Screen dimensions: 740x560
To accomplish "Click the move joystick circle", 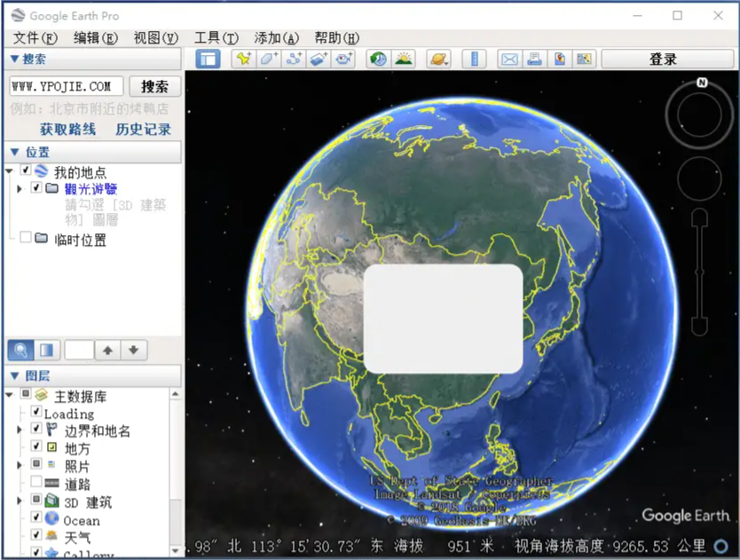I will click(699, 179).
